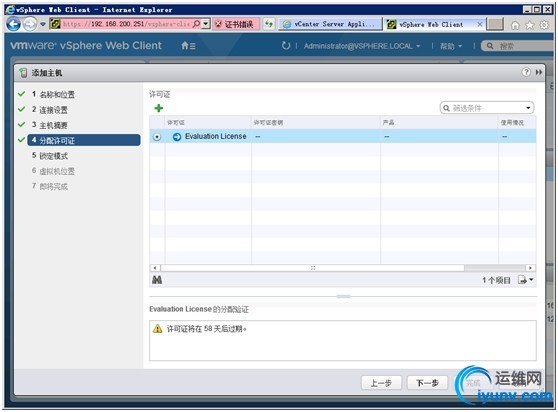Viewport: 558px width, 412px height.
Task: Open the filter condition dropdown arrow
Action: click(x=528, y=108)
